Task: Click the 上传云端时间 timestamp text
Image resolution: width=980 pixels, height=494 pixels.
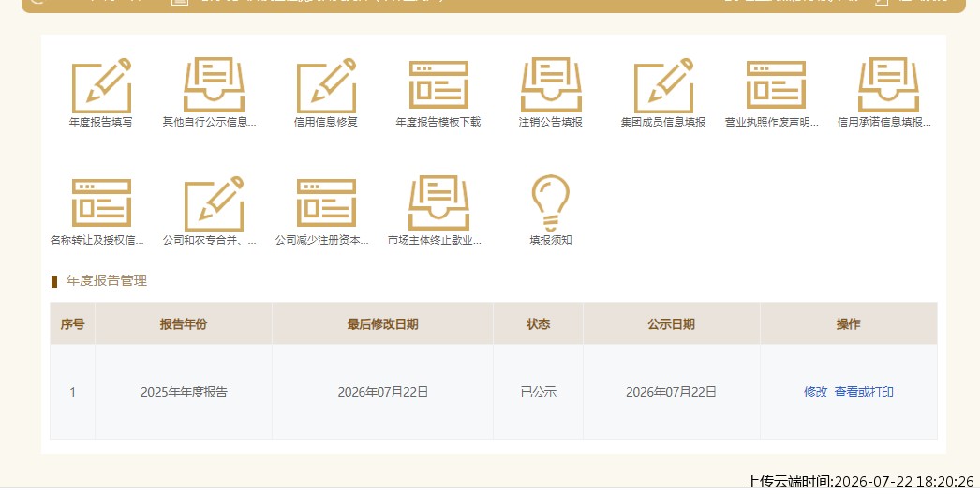Action: tap(860, 482)
